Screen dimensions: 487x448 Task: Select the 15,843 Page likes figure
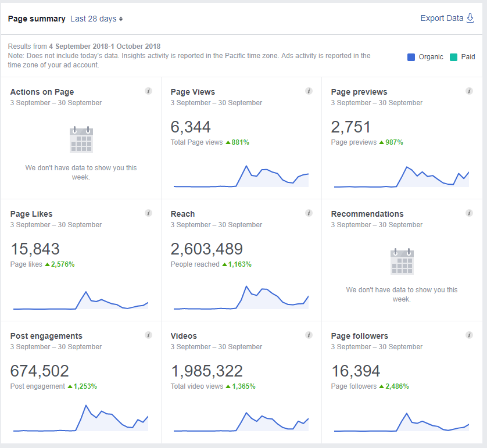35,249
